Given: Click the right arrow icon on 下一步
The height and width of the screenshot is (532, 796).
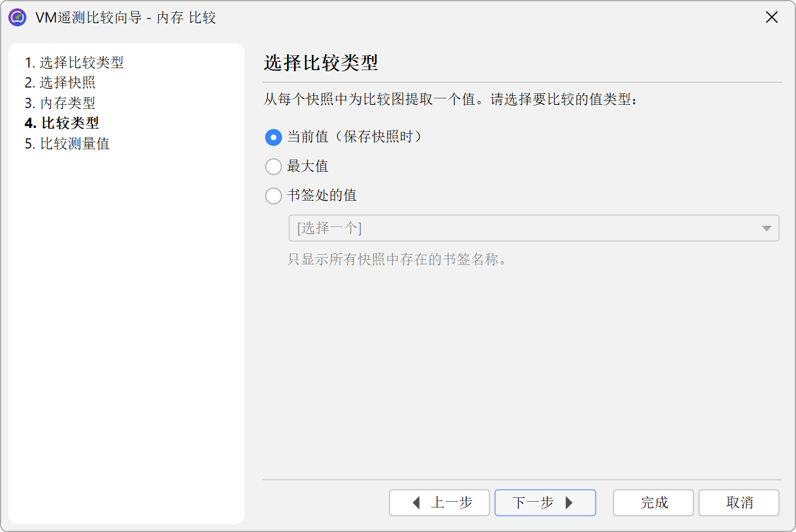Looking at the screenshot, I should 569,502.
